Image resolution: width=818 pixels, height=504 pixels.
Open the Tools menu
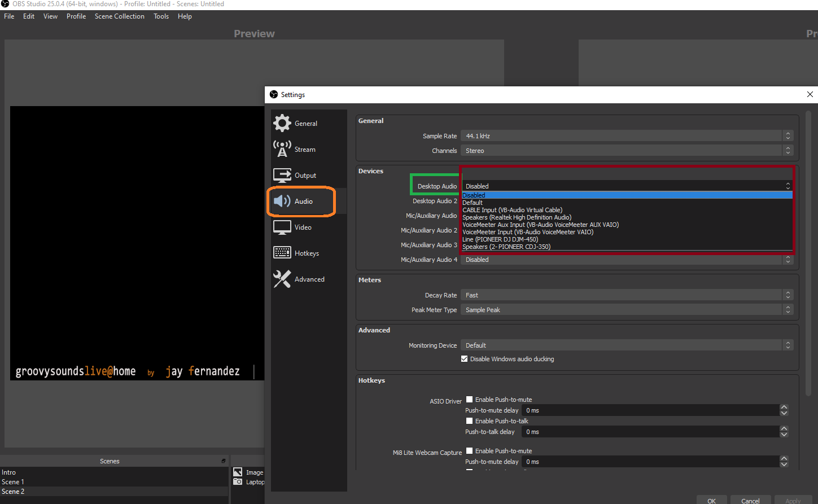pyautogui.click(x=161, y=16)
